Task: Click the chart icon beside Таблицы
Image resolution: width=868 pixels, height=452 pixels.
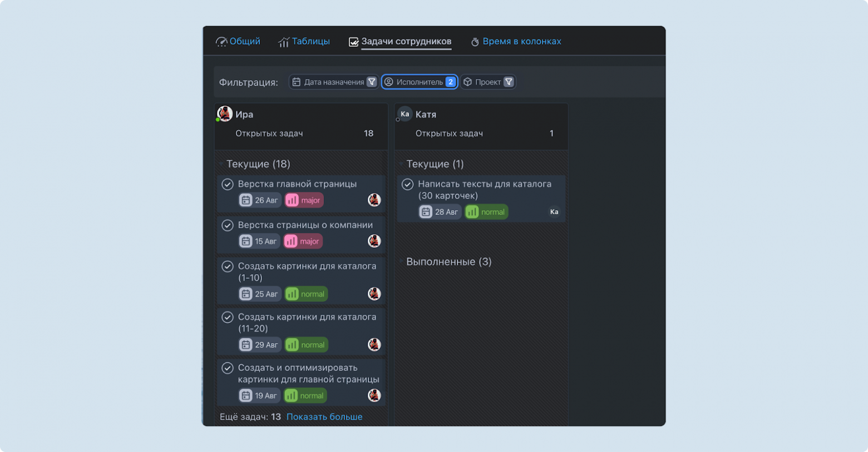Action: tap(284, 42)
